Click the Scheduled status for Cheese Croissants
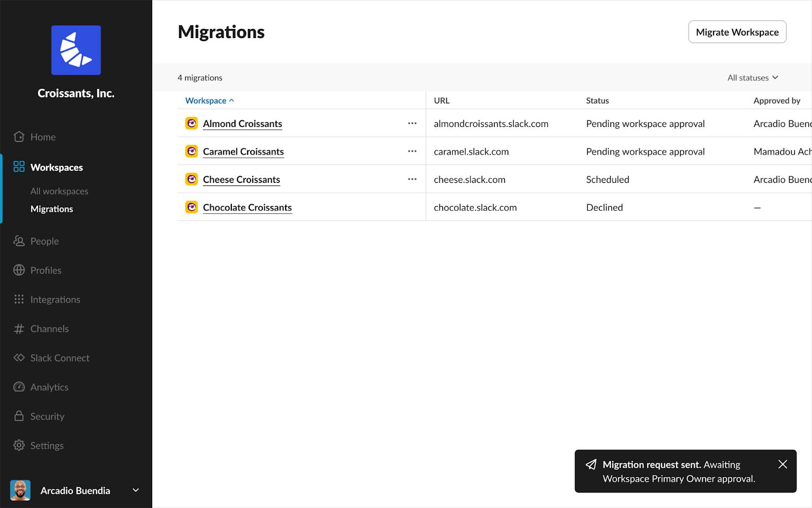 click(x=607, y=179)
